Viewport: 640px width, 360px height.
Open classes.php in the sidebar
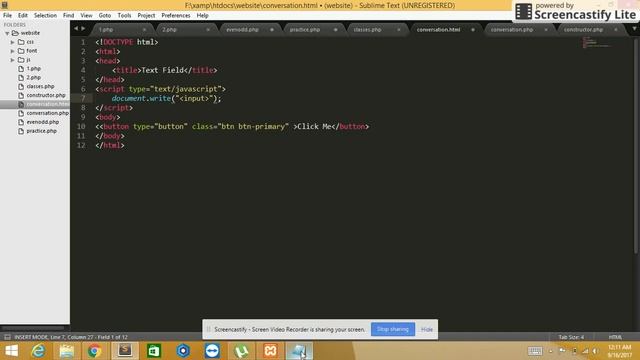point(40,87)
